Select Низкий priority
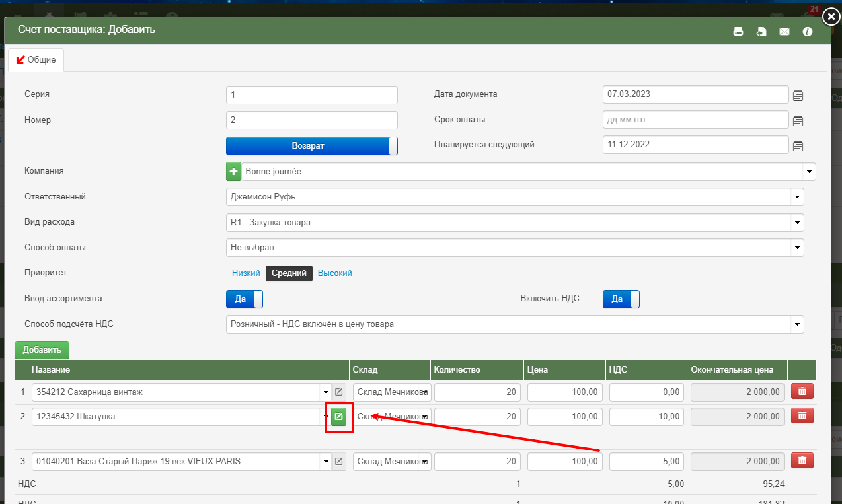This screenshot has height=504, width=842. pyautogui.click(x=245, y=273)
